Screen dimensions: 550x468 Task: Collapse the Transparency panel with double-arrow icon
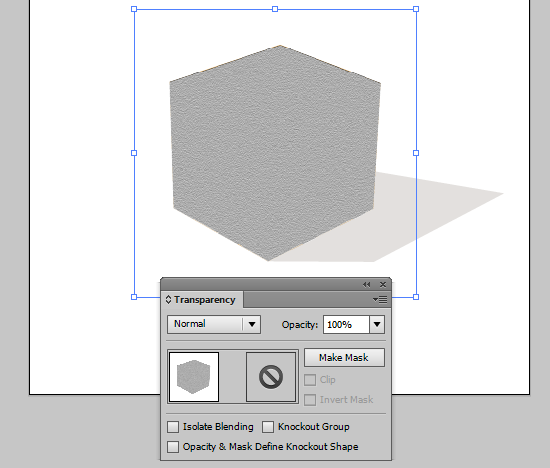[367, 285]
